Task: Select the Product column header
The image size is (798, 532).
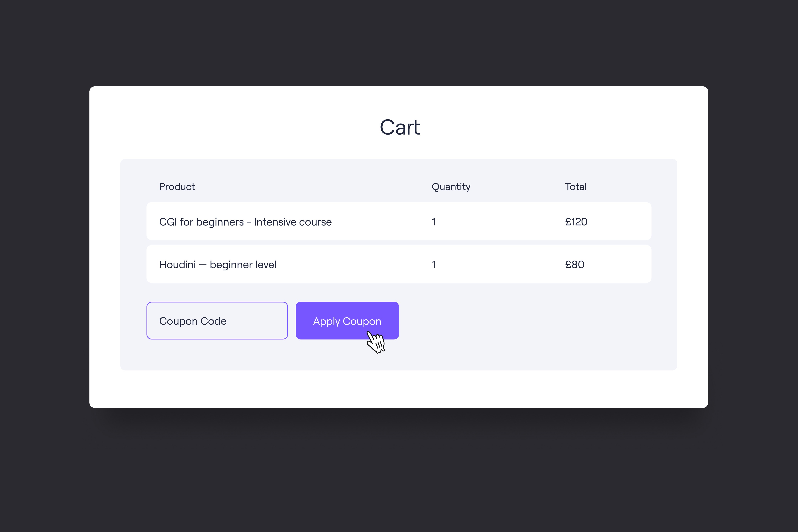Action: click(177, 187)
